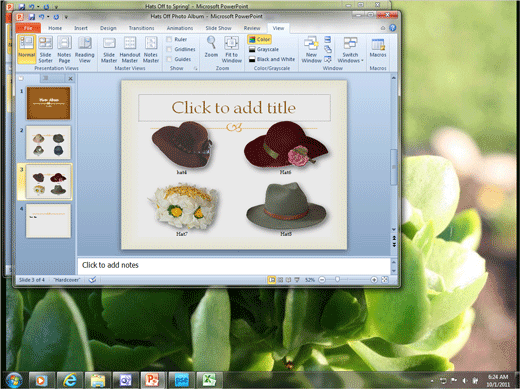The width and height of the screenshot is (520, 389).
Task: Switch to the Transitions tab
Action: [142, 28]
